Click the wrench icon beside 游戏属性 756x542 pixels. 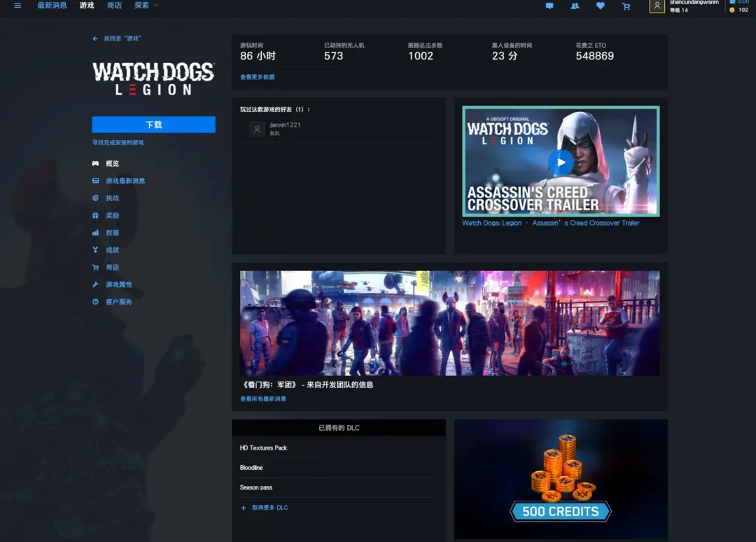(x=95, y=284)
